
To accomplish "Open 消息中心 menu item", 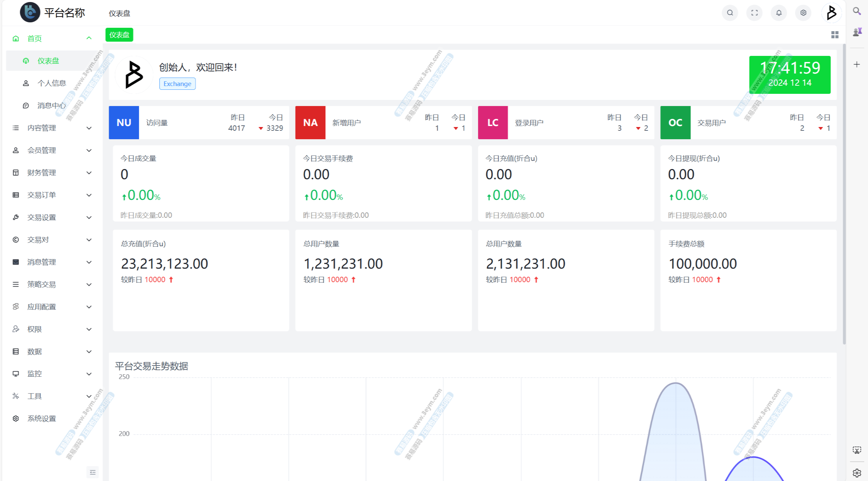I will tap(52, 105).
